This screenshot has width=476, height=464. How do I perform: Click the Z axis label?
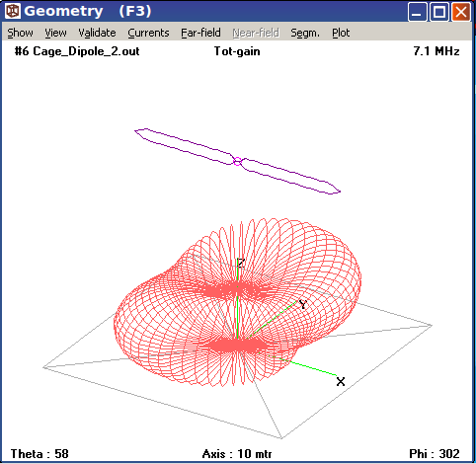[x=241, y=263]
